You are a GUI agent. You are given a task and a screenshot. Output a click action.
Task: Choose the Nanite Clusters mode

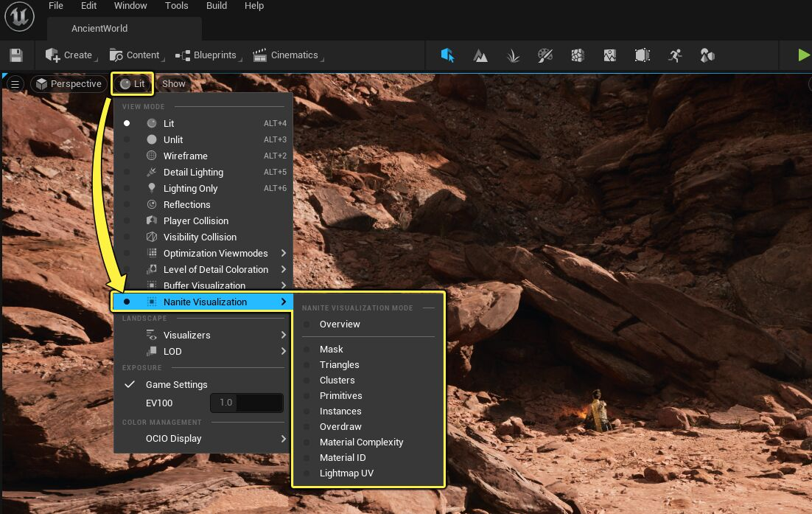coord(368,381)
